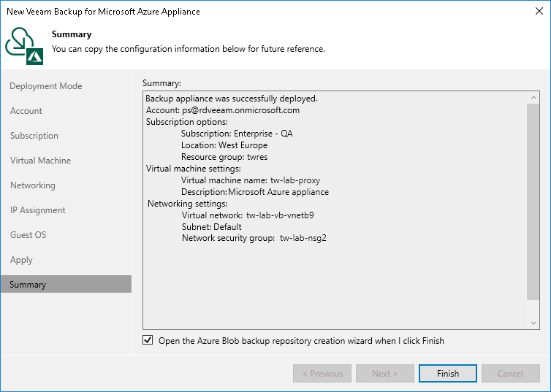
Task: Click the Cancel button
Action: tap(510, 373)
